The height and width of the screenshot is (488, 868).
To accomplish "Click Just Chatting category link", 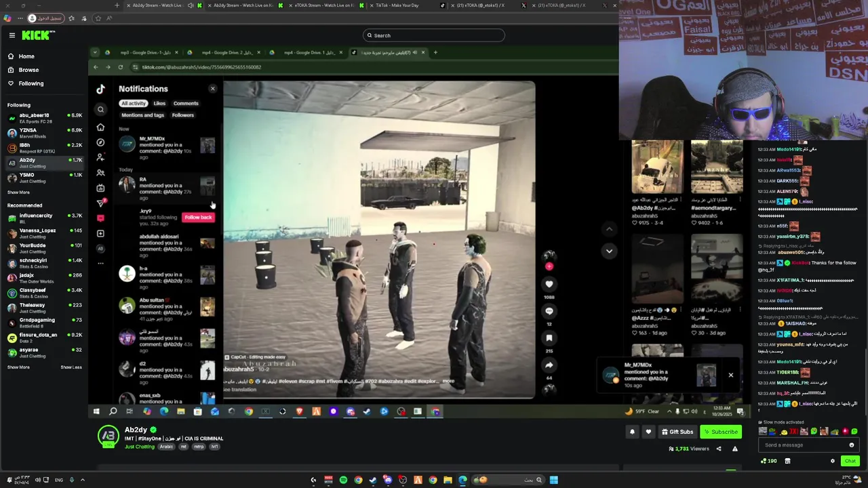I will pyautogui.click(x=140, y=447).
